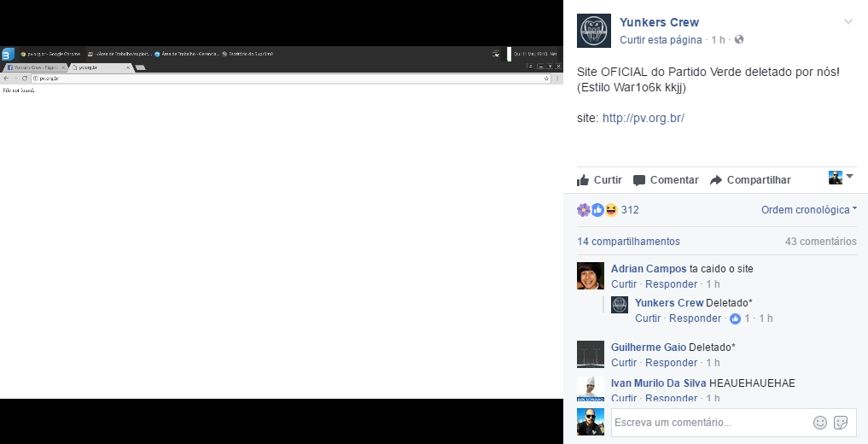
Task: Open the emoji picker smiley icon
Action: click(x=820, y=423)
